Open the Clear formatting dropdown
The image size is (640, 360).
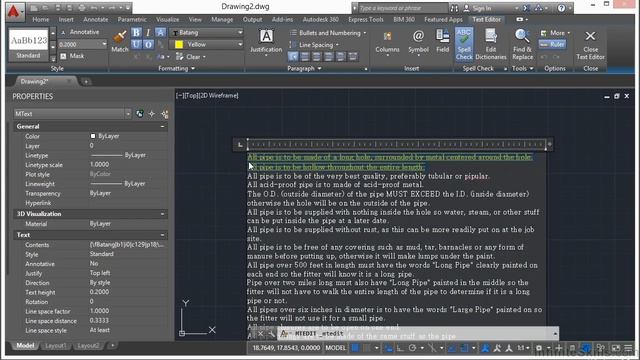click(x=191, y=57)
